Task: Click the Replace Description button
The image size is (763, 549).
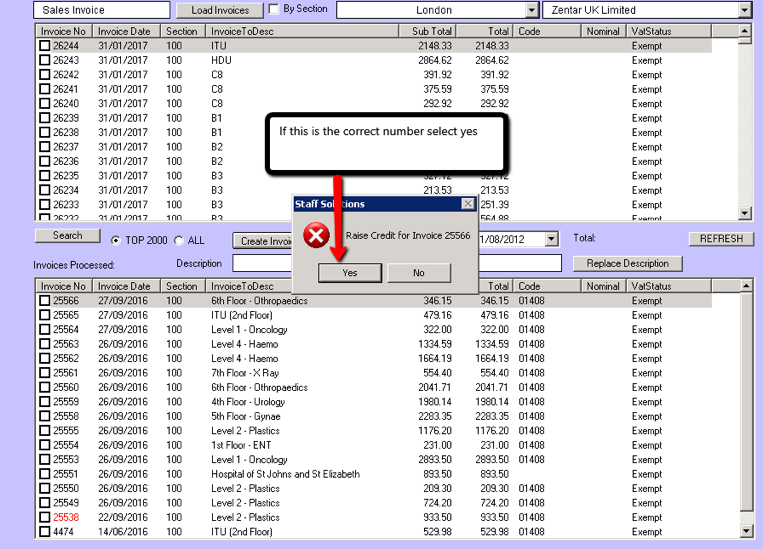Action: click(627, 263)
